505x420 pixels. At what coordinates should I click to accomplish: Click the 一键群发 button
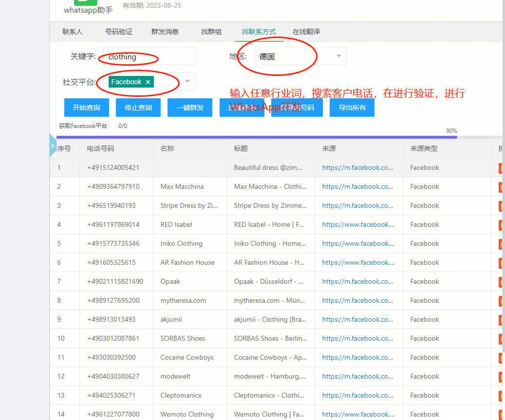pyautogui.click(x=190, y=108)
